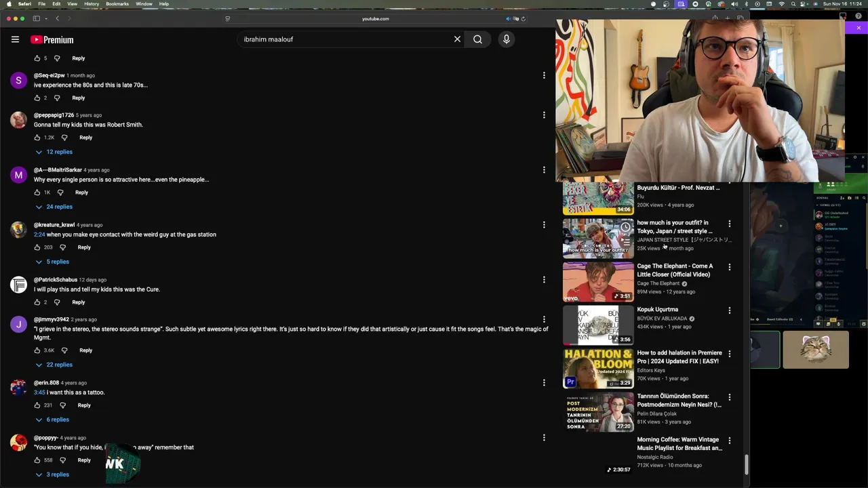868x488 pixels.
Task: Open Safari View menu
Action: coord(72,4)
